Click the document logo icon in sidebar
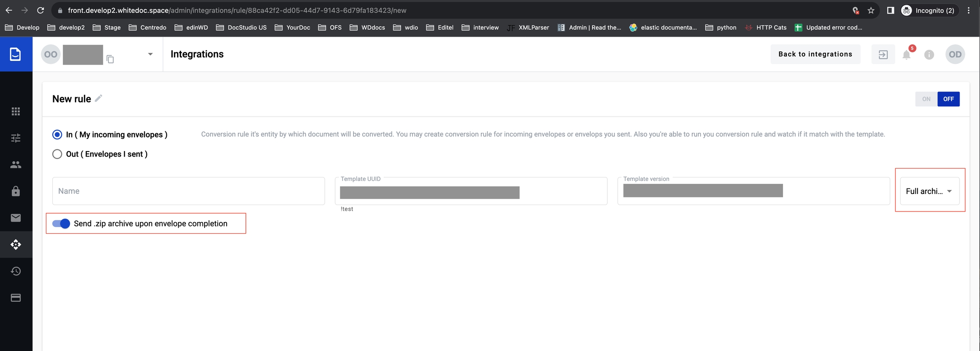Viewport: 980px width, 351px height. pyautogui.click(x=16, y=54)
